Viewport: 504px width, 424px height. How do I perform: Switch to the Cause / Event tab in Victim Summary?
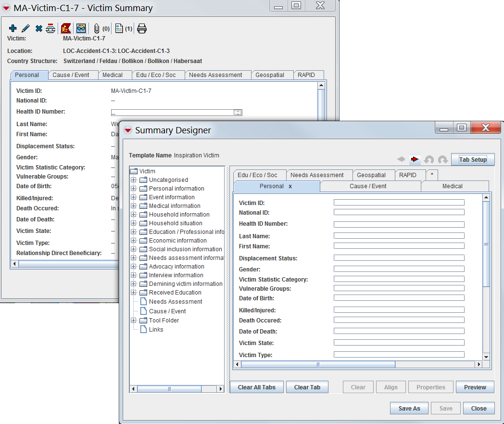pos(71,75)
